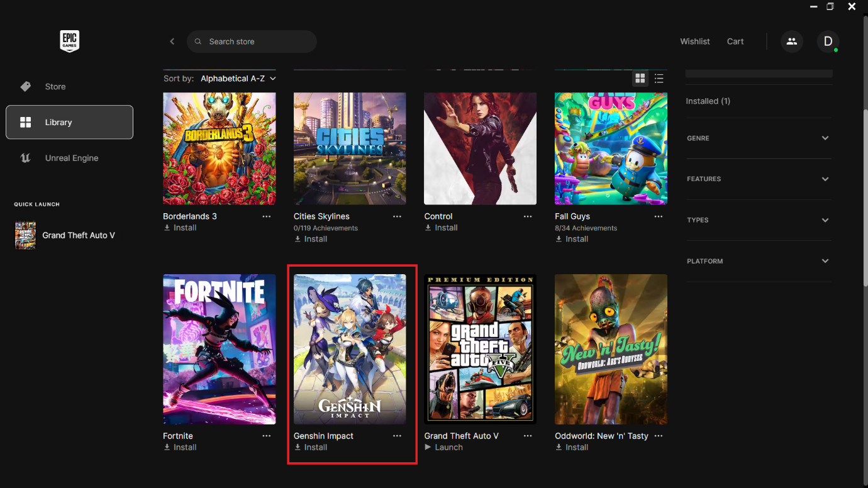Image resolution: width=868 pixels, height=488 pixels.
Task: Open the friends panel icon
Action: 791,41
